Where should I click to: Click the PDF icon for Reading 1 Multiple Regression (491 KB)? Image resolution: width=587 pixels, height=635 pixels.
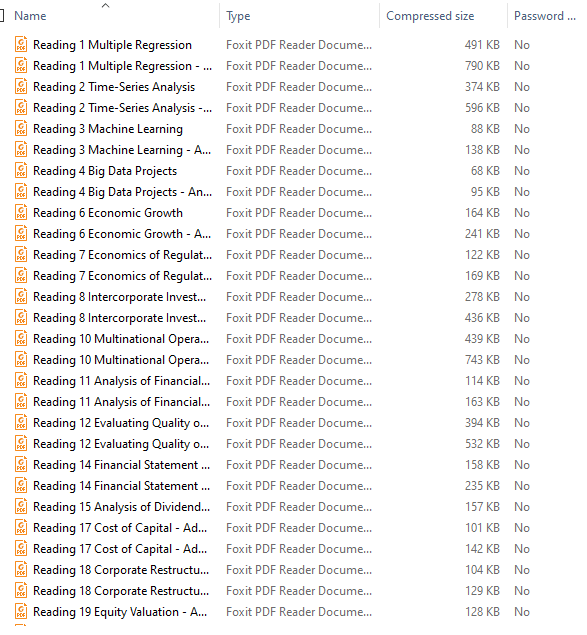point(21,45)
